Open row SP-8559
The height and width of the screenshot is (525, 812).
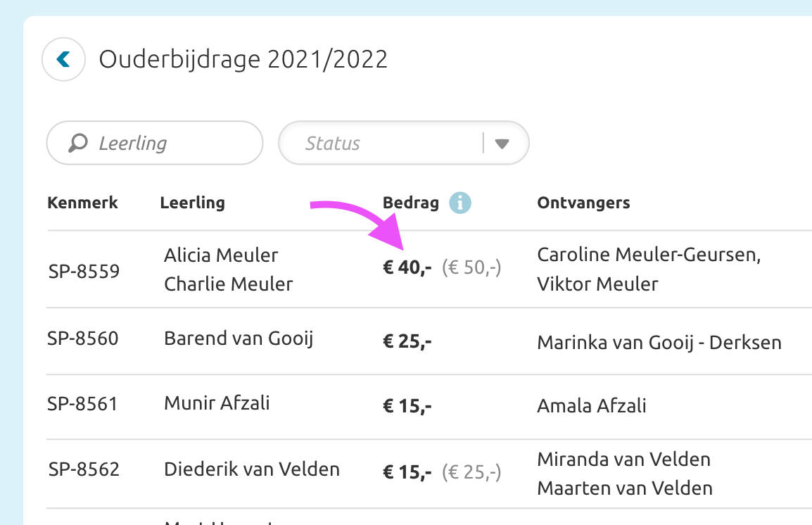(x=83, y=271)
